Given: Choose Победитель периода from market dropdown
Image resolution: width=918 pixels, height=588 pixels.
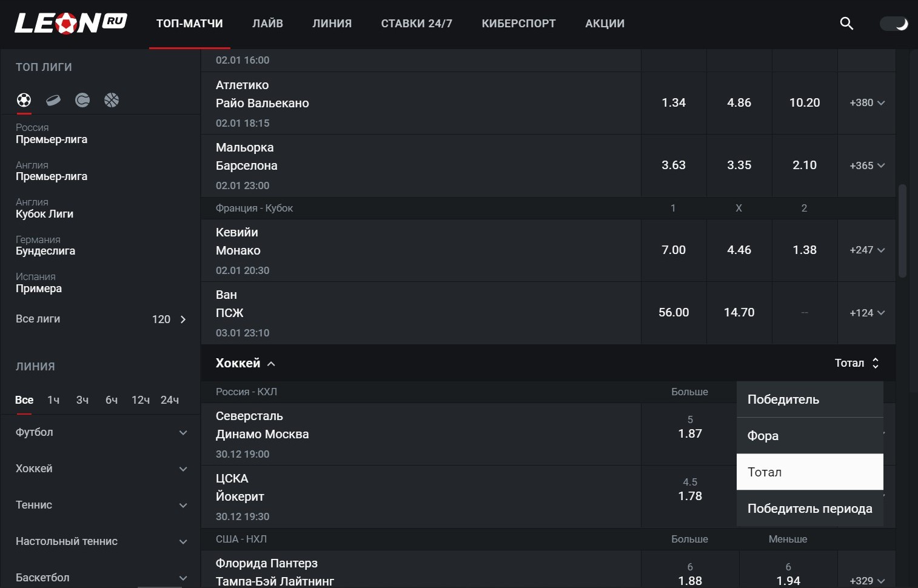Looking at the screenshot, I should 810,509.
